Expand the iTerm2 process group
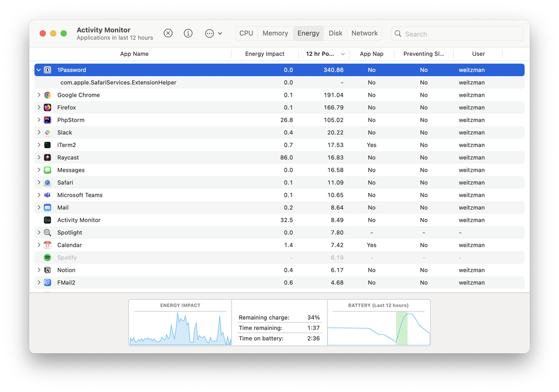The image size is (559, 392). [x=39, y=145]
